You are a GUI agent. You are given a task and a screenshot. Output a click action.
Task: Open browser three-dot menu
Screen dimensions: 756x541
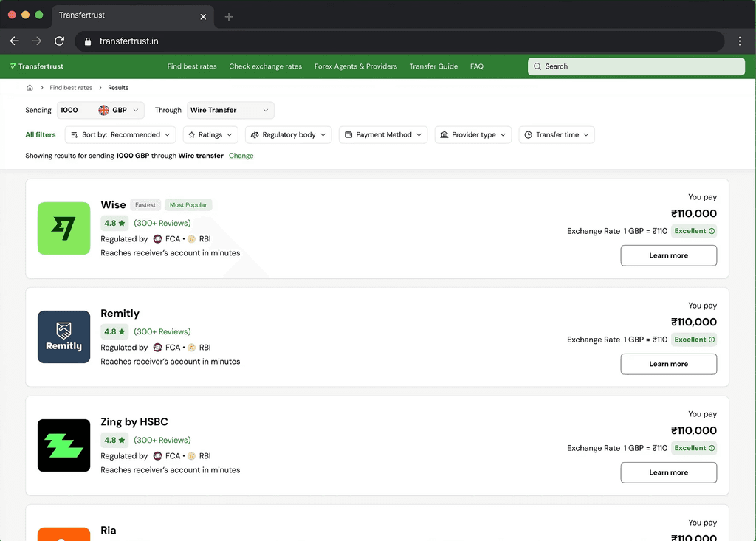(x=740, y=41)
